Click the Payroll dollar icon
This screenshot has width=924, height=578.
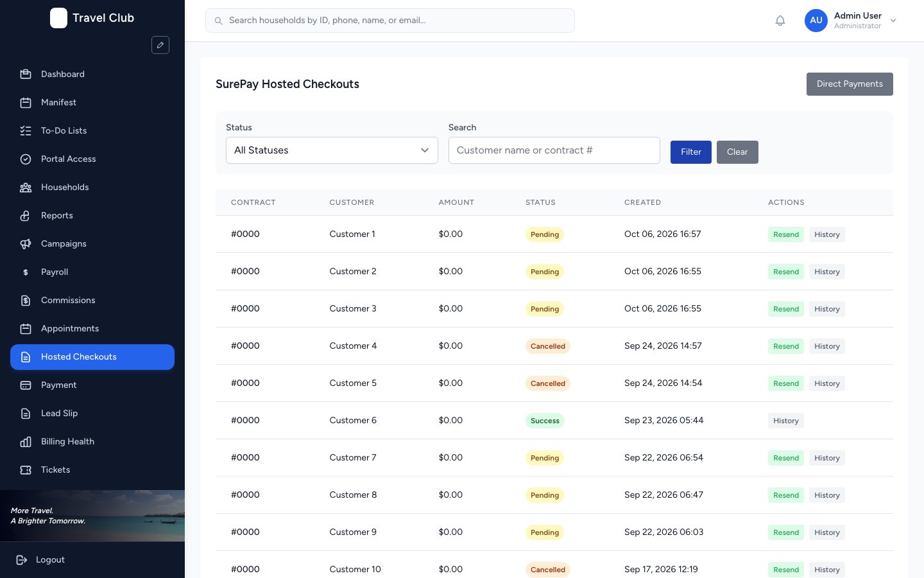(x=26, y=272)
